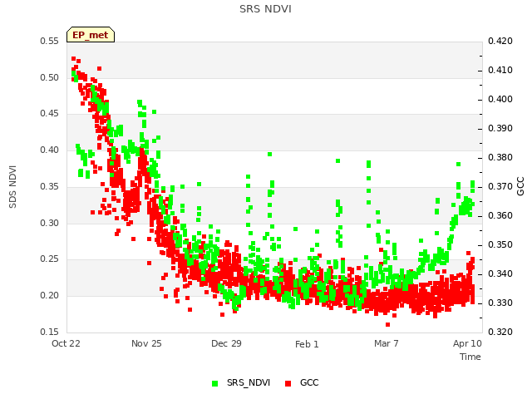Click the 0.15 left axis value

[50, 332]
